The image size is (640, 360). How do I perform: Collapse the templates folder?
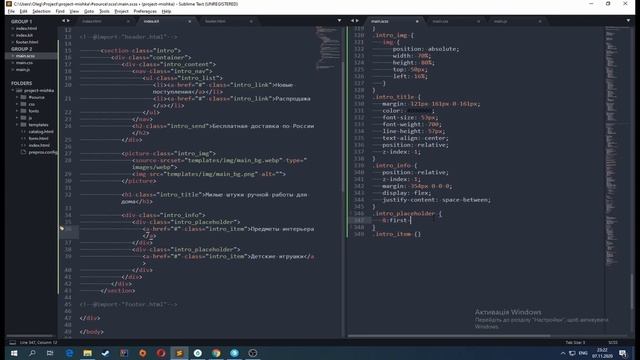click(x=17, y=125)
